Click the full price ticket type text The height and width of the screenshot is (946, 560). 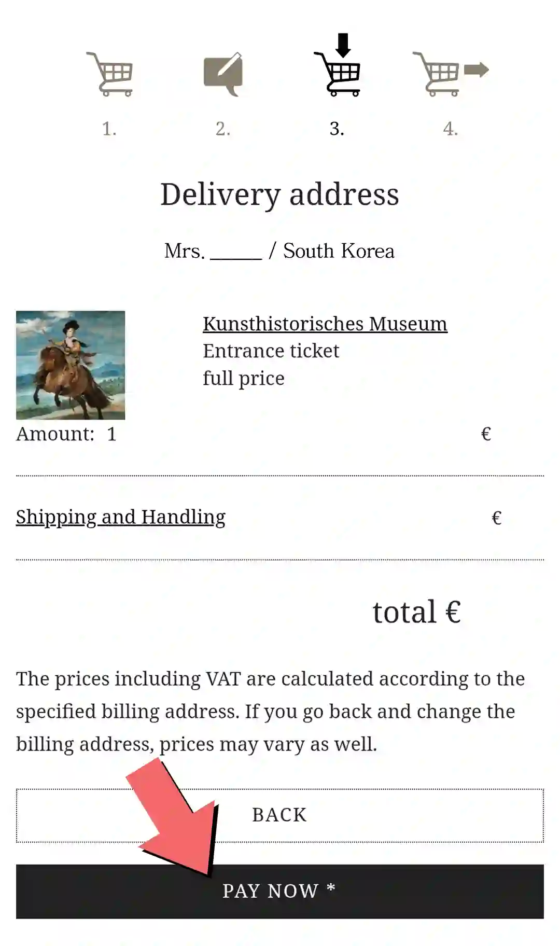244,379
